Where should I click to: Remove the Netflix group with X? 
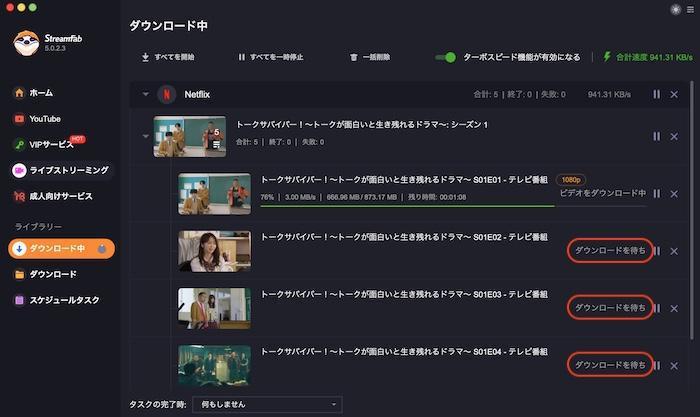pyautogui.click(x=674, y=95)
